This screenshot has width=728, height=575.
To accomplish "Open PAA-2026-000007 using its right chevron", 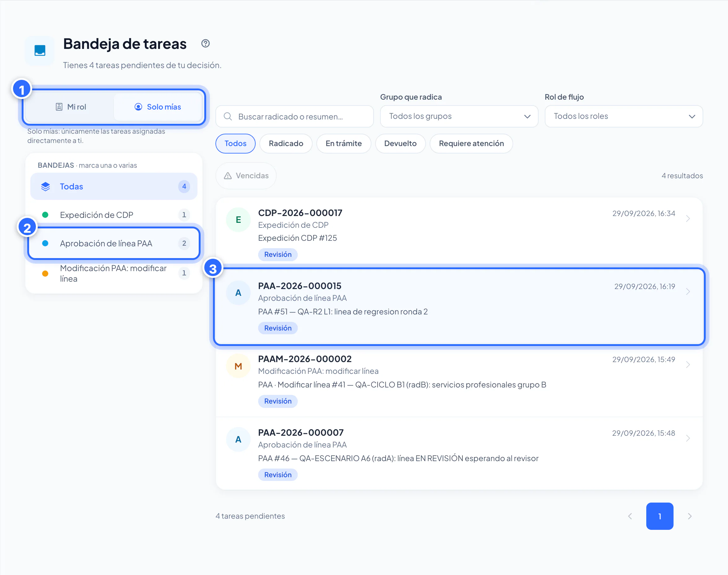I will pyautogui.click(x=688, y=438).
